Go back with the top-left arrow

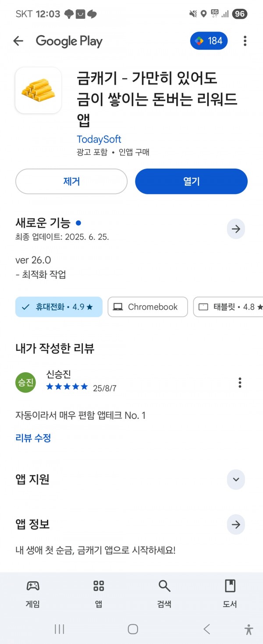click(x=18, y=41)
